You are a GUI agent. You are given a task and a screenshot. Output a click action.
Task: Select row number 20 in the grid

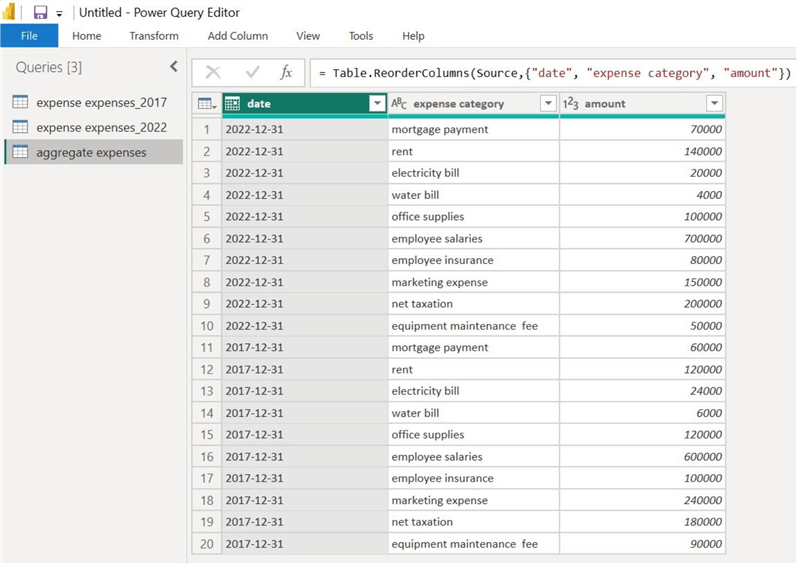207,544
